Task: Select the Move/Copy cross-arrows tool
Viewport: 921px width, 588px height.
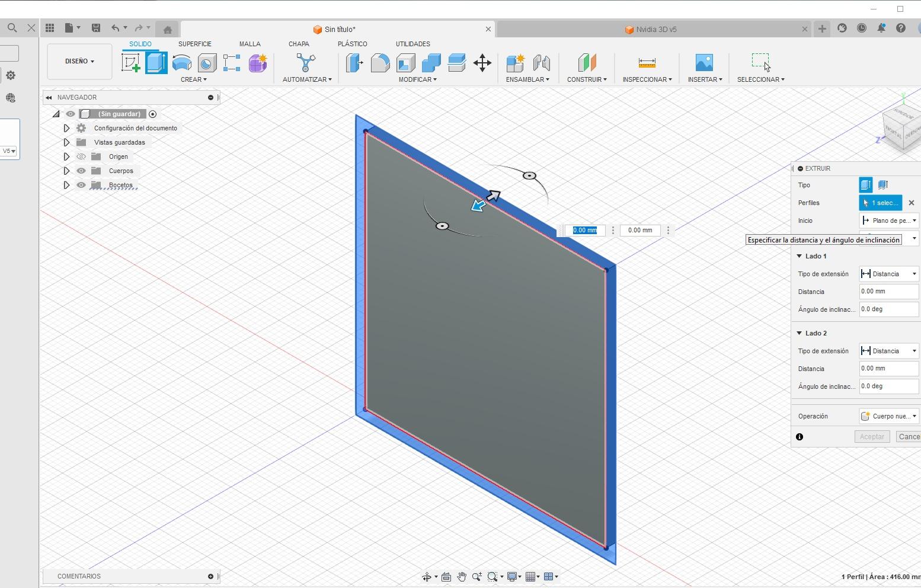Action: coord(482,63)
